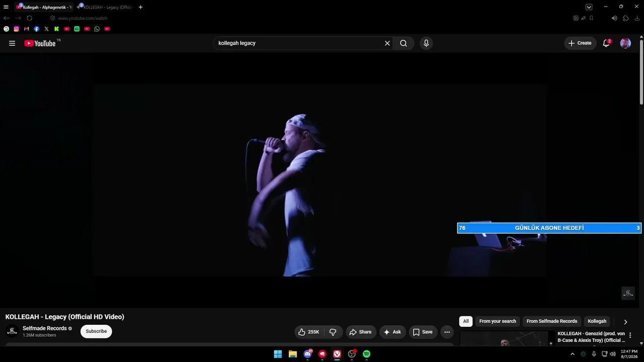
Task: Click the GÜNLÜK ABONE HEDEFİ overlay bar
Action: click(549, 228)
